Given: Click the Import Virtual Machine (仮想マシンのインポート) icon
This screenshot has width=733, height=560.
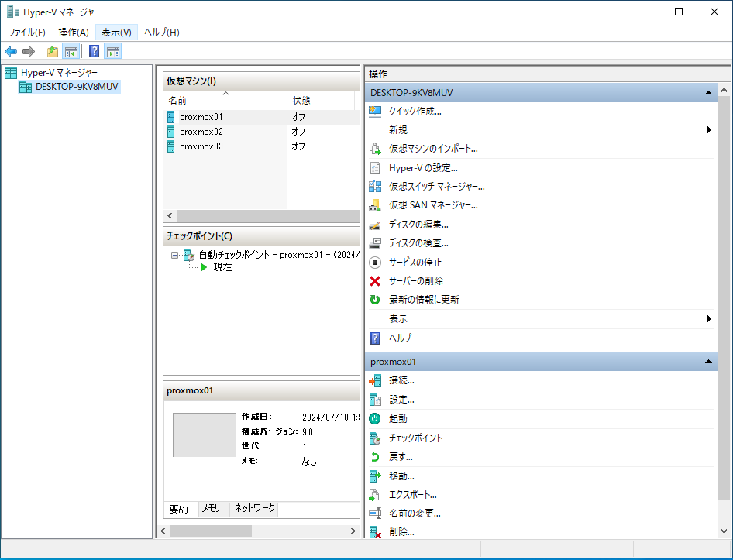Looking at the screenshot, I should click(375, 149).
